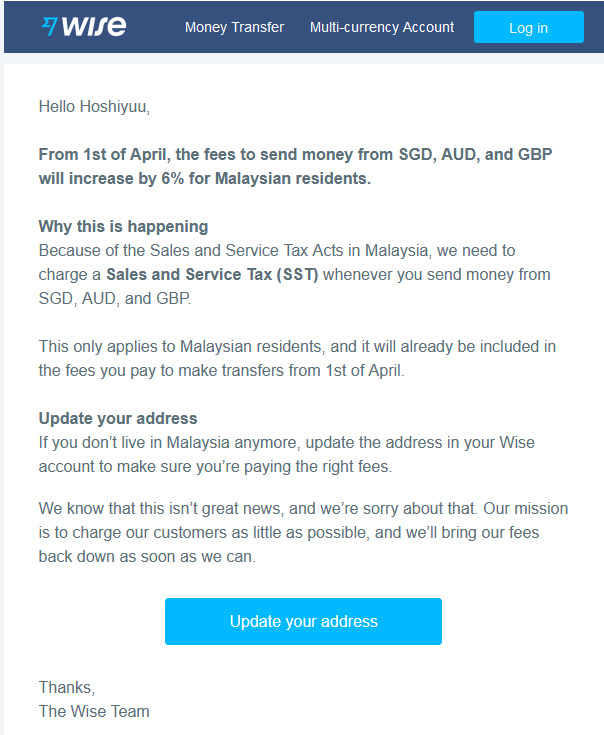Click empty area of dark blue header bar

click(155, 27)
